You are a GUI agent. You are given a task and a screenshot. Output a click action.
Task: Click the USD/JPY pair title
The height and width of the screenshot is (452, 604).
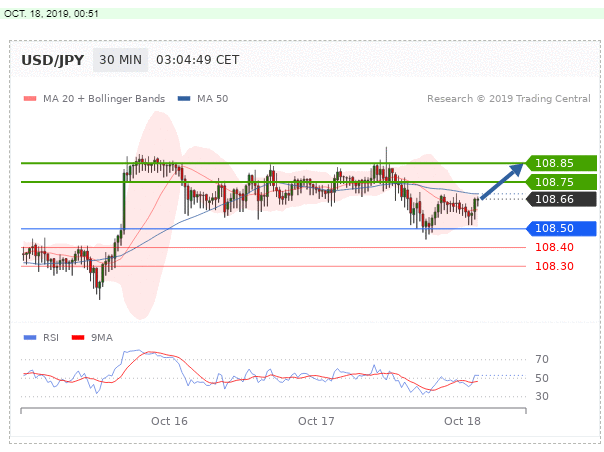click(x=52, y=60)
